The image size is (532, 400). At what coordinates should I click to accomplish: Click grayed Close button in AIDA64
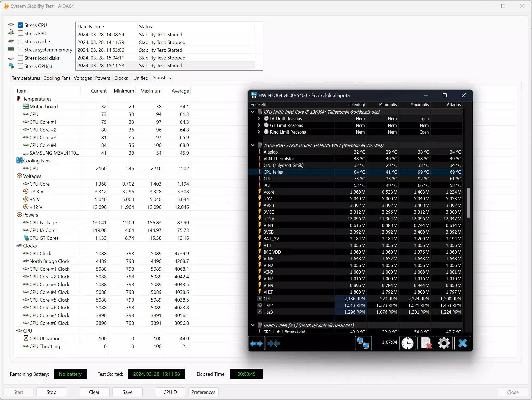point(513,392)
